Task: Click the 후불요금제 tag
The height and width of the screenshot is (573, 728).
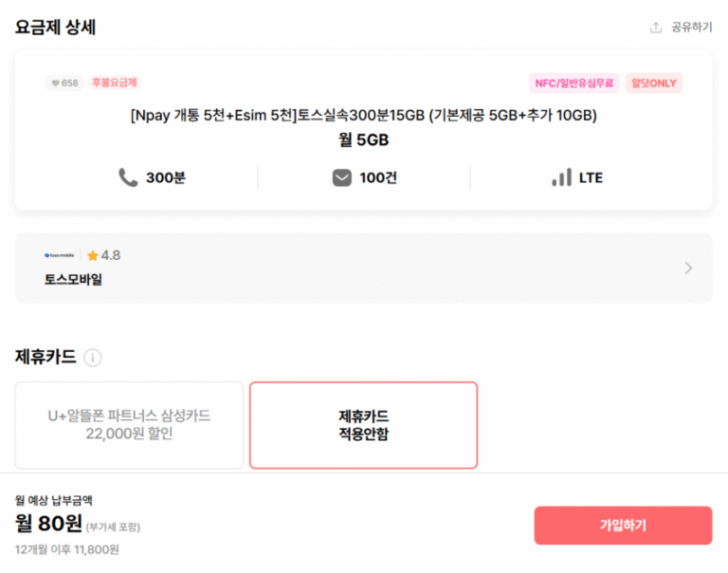Action: (x=115, y=83)
